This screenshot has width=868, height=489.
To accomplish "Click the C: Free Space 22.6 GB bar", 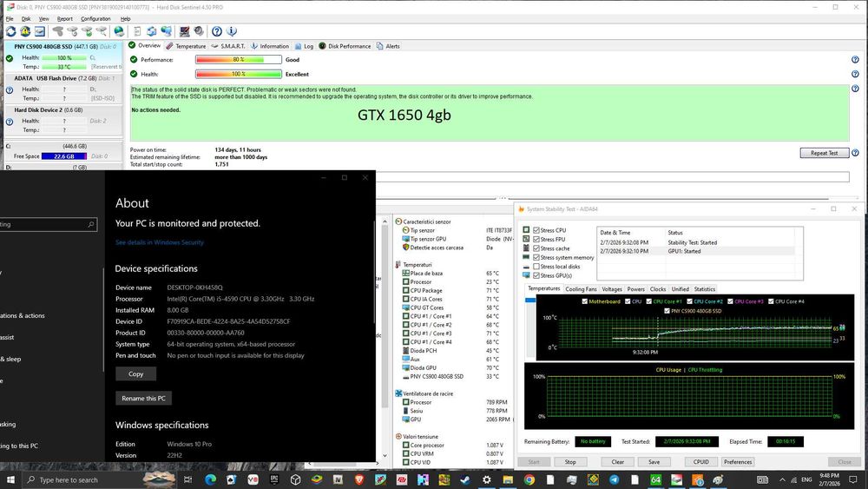I will pos(63,156).
